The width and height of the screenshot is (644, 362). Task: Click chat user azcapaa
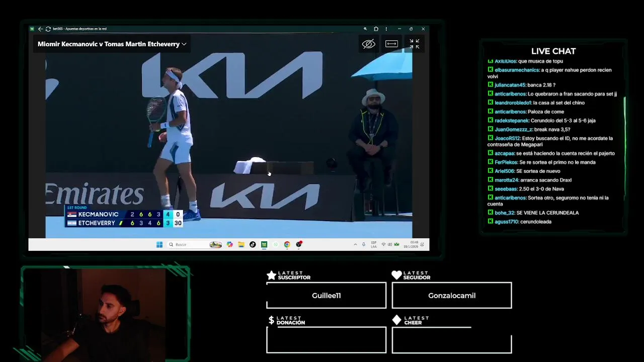coord(505,153)
